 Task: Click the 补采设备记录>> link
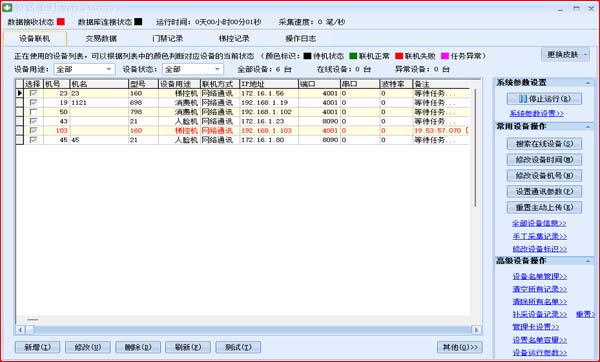[x=540, y=315]
